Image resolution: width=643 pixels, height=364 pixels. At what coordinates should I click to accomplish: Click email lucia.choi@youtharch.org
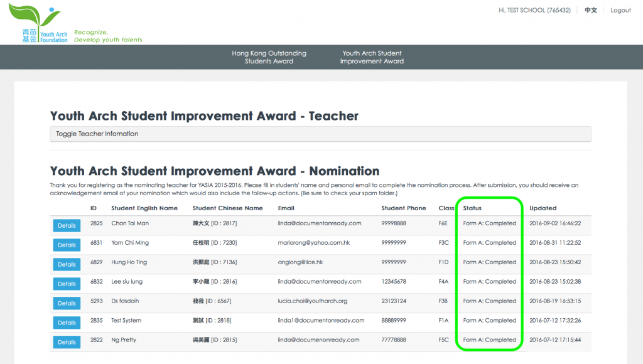pos(313,301)
